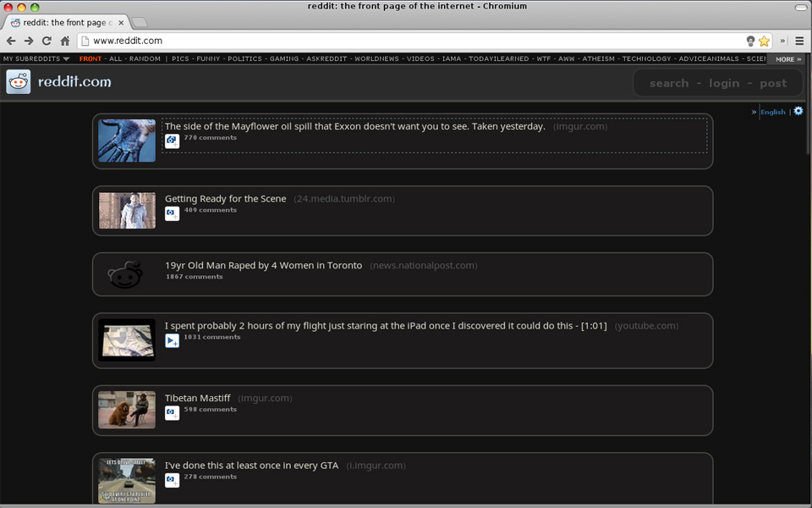Click the reddit.com site title
Screen dimensions: 812x508
point(74,82)
